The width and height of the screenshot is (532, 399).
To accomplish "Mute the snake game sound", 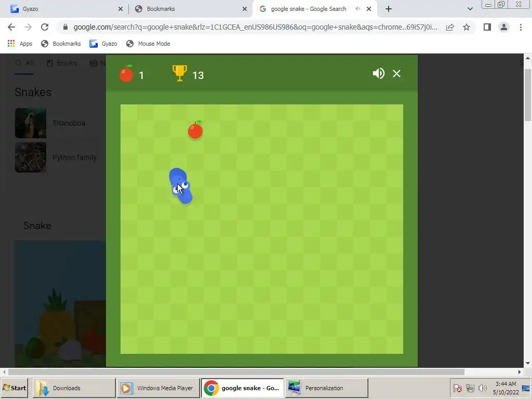I will [379, 73].
